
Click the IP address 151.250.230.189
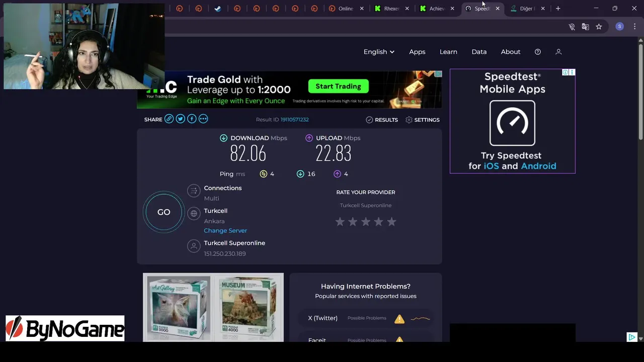coord(225,254)
